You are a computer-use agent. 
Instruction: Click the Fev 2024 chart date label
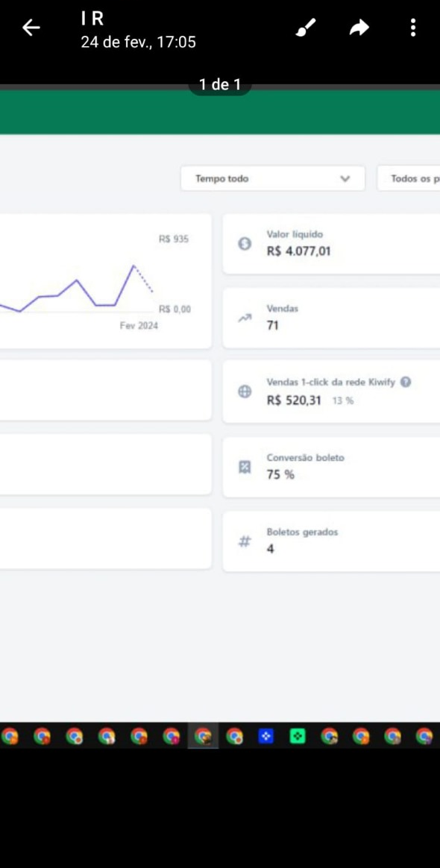(139, 325)
